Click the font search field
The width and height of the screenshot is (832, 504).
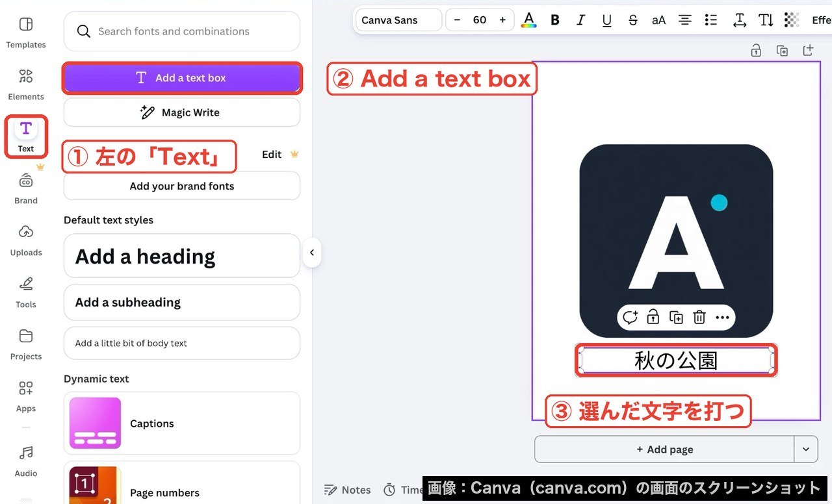(182, 31)
